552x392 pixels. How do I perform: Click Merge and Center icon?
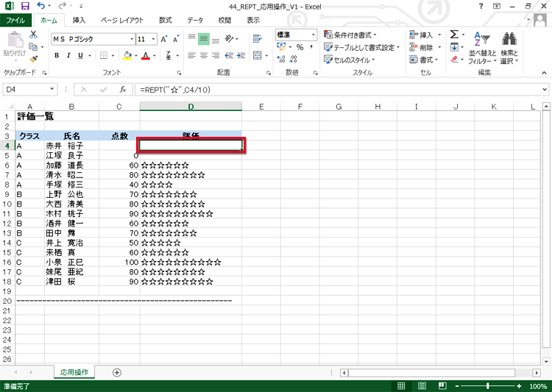pos(258,56)
